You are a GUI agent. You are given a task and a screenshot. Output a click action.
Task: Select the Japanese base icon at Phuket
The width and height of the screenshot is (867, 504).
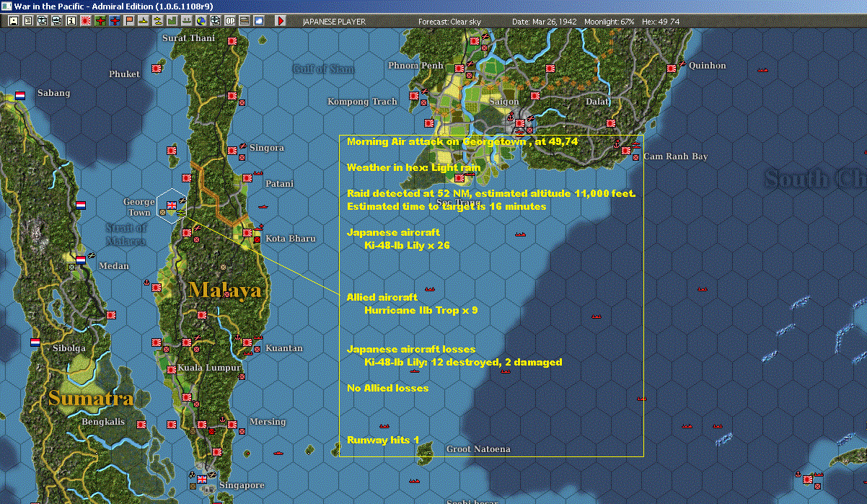157,68
